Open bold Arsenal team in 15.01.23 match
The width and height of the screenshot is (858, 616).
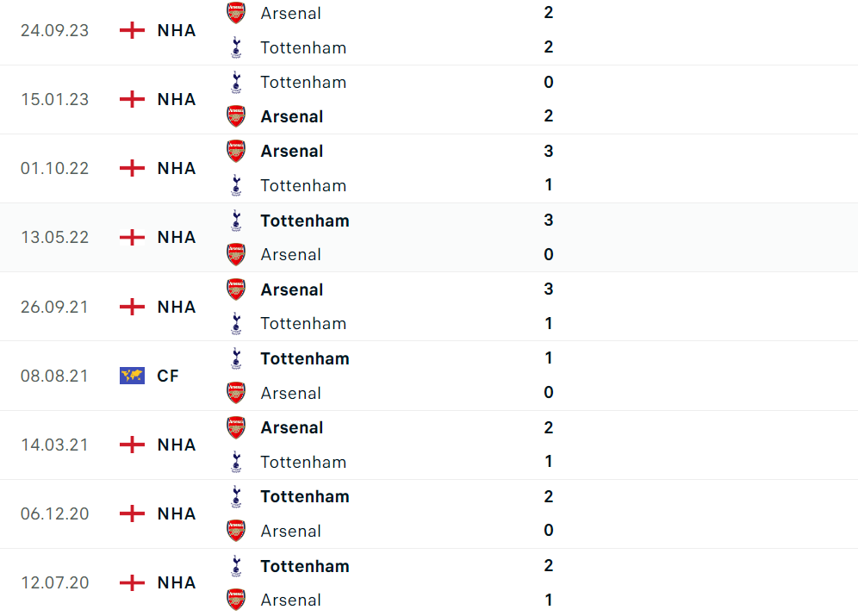[292, 116]
